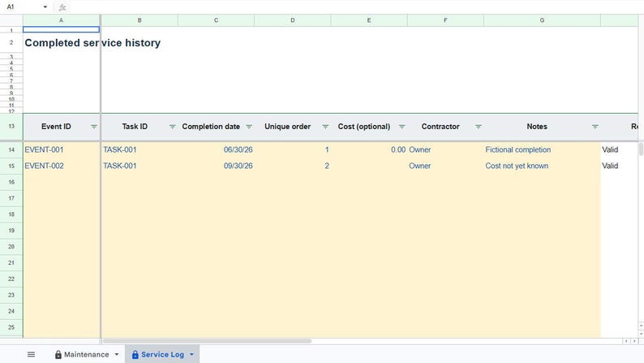Select TASK-001 cell in row 15

click(140, 166)
